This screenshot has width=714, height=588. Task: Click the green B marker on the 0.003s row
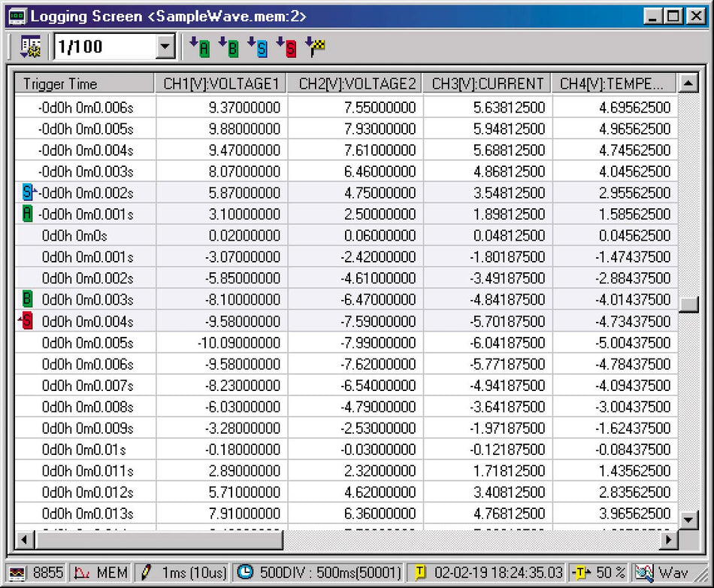tap(27, 299)
